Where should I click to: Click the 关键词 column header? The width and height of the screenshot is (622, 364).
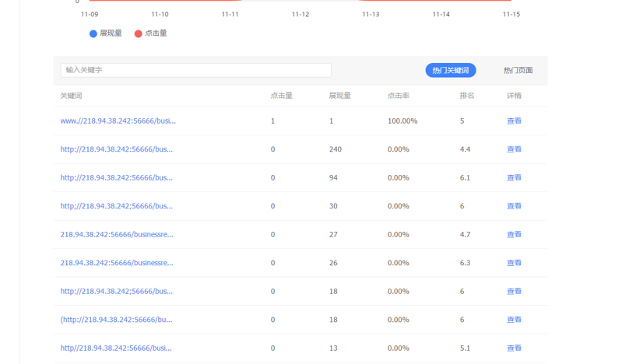pos(71,96)
